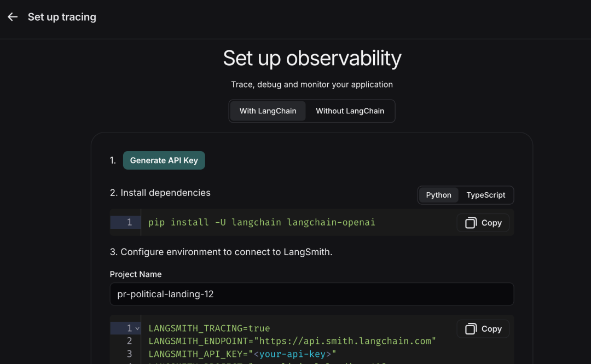Collapse the fold chevron beside LANGSMITH_TRACING line
The image size is (591, 364).
point(137,328)
